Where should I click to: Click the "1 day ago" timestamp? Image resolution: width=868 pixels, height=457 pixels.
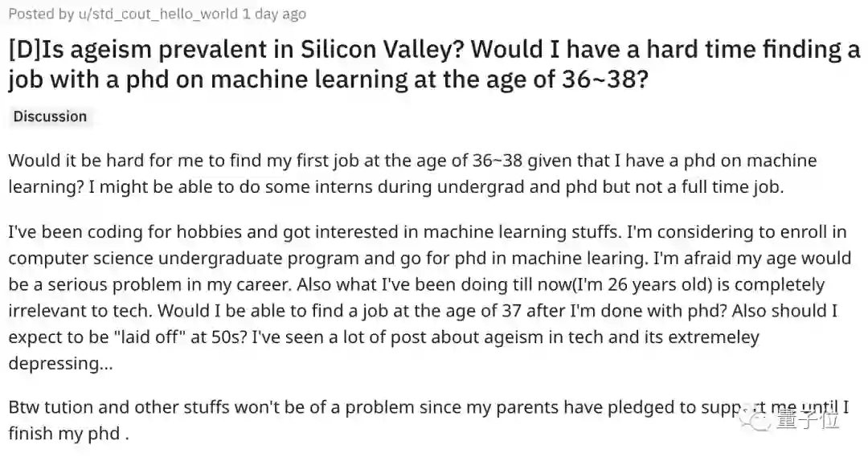pos(274,14)
